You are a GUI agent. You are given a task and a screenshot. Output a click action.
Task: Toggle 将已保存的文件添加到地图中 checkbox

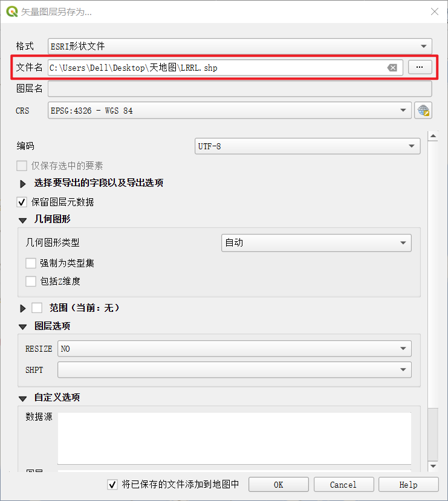pyautogui.click(x=112, y=485)
